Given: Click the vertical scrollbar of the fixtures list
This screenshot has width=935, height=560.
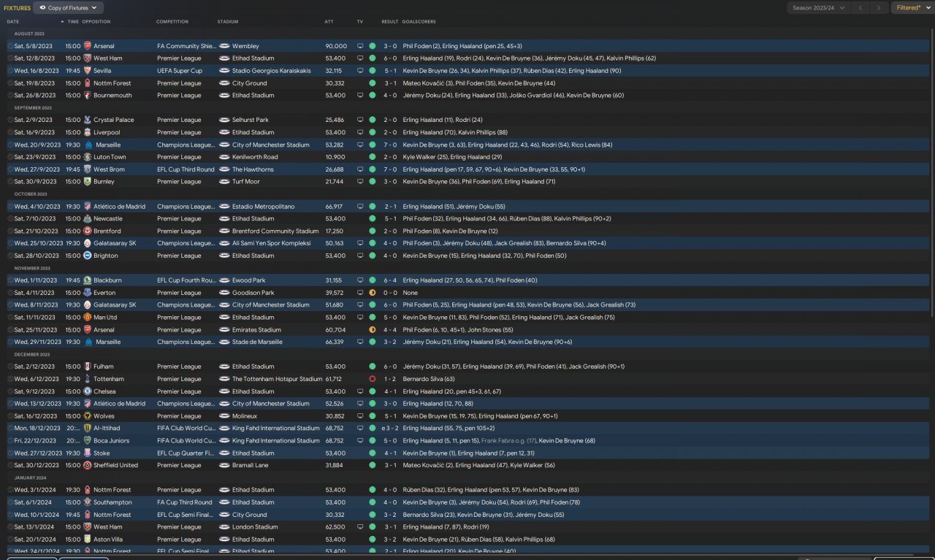Looking at the screenshot, I should click(932, 172).
